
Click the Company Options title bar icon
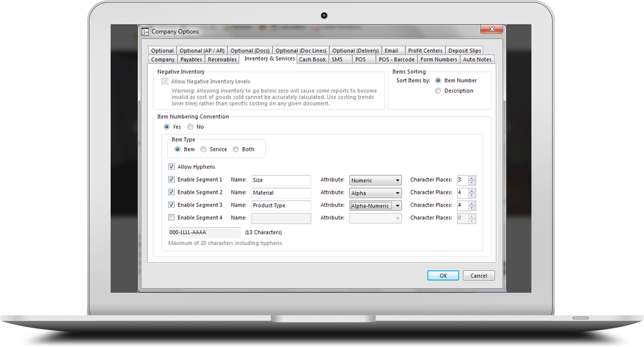145,32
